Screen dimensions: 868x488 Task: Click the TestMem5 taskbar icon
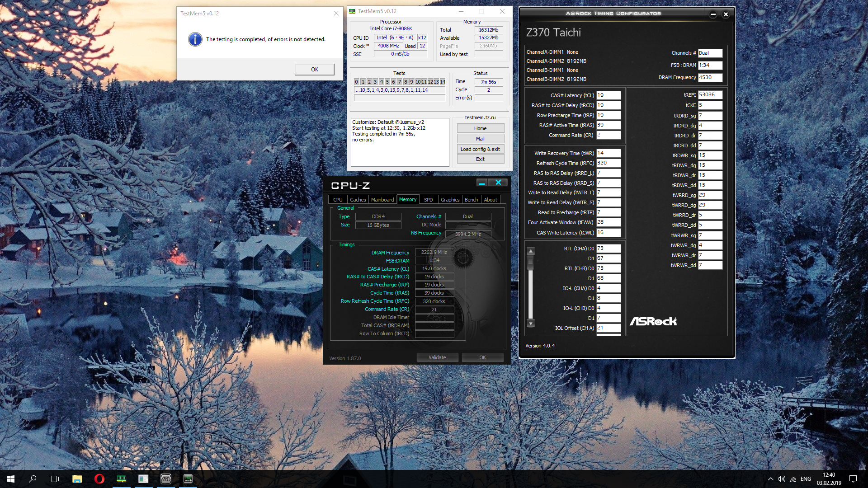coord(121,479)
